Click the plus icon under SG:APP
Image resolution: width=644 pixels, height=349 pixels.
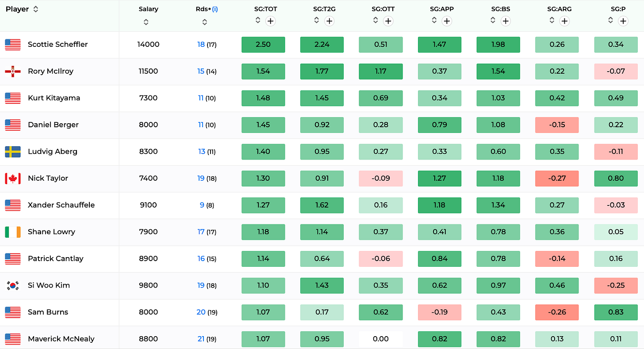pos(447,21)
